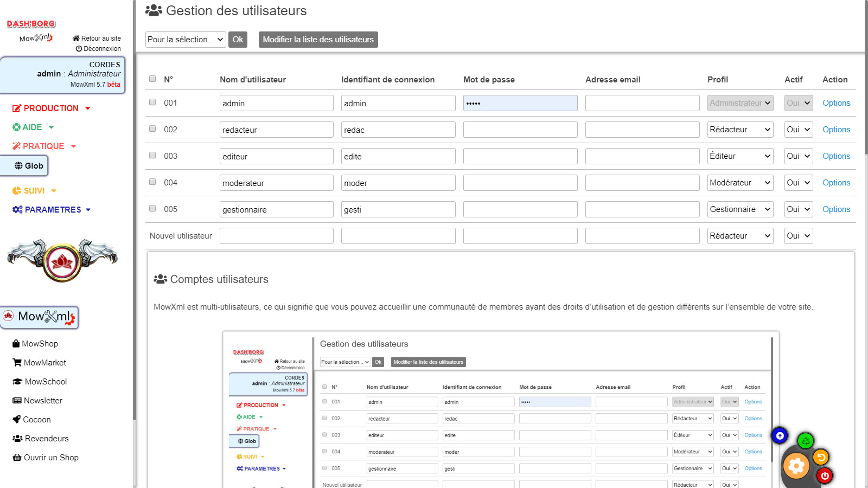Viewport: 868px width, 488px height.
Task: Click 'Modifier la liste des utilisateurs' button
Action: (318, 40)
